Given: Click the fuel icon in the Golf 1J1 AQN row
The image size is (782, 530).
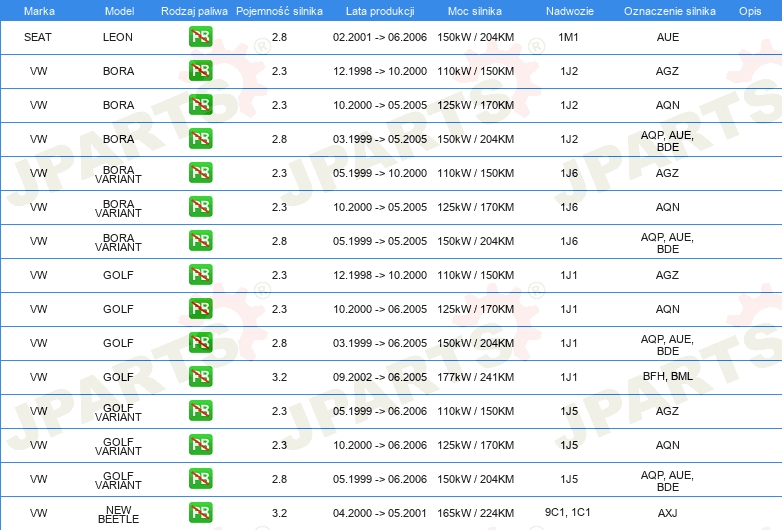Looking at the screenshot, I should (200, 309).
